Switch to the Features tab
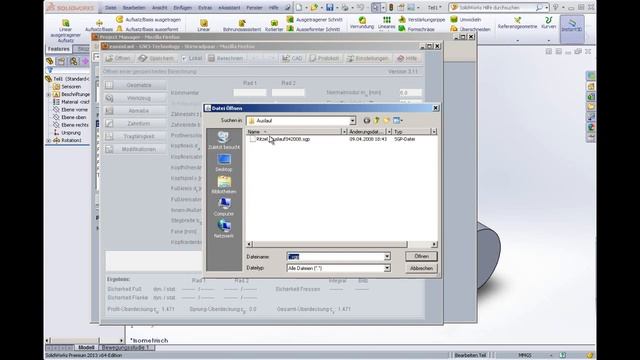Image resolution: width=640 pixels, height=360 pixels. click(59, 49)
